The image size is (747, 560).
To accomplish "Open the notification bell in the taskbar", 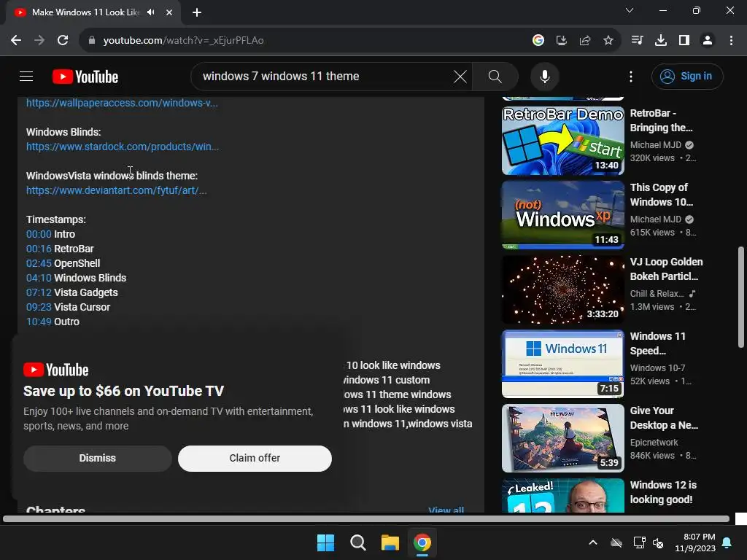I will [x=727, y=542].
